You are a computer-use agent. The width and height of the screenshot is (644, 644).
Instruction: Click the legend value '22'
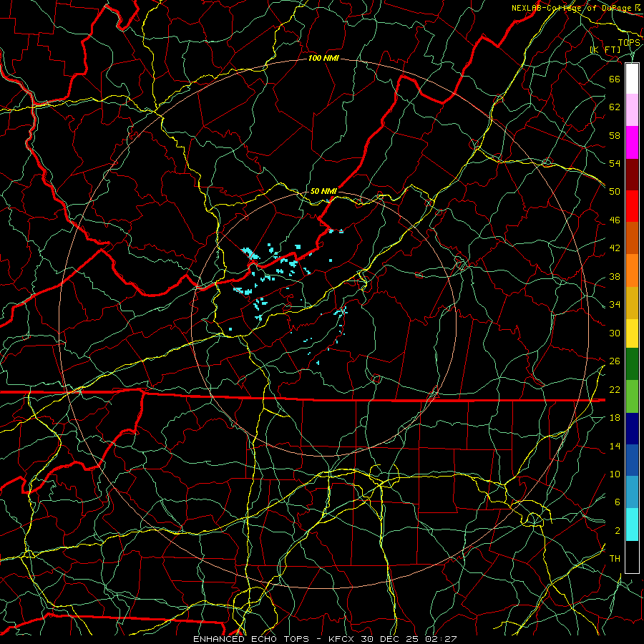pos(615,390)
